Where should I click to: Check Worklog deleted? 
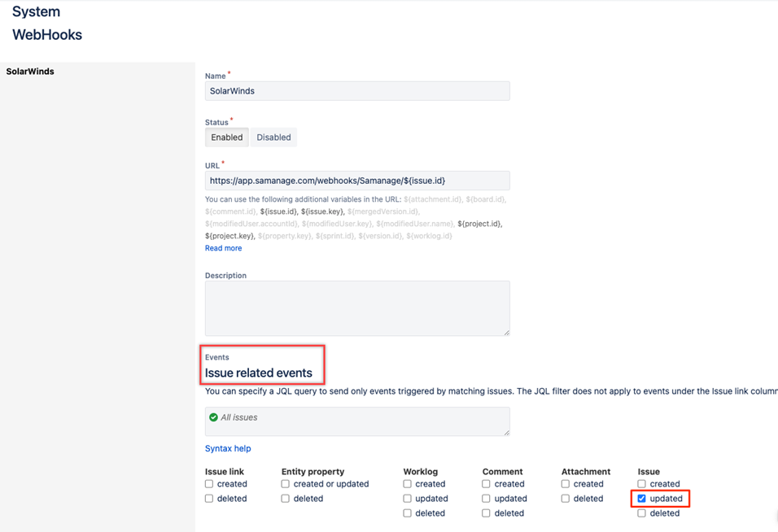tap(408, 513)
